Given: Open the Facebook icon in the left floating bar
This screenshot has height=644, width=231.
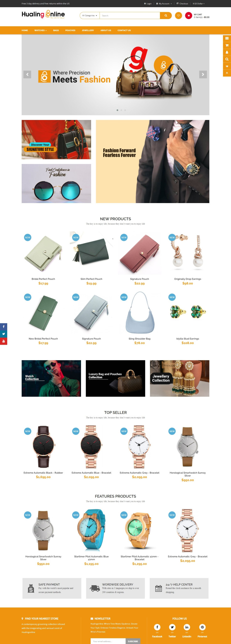Looking at the screenshot, I should (x=3, y=327).
